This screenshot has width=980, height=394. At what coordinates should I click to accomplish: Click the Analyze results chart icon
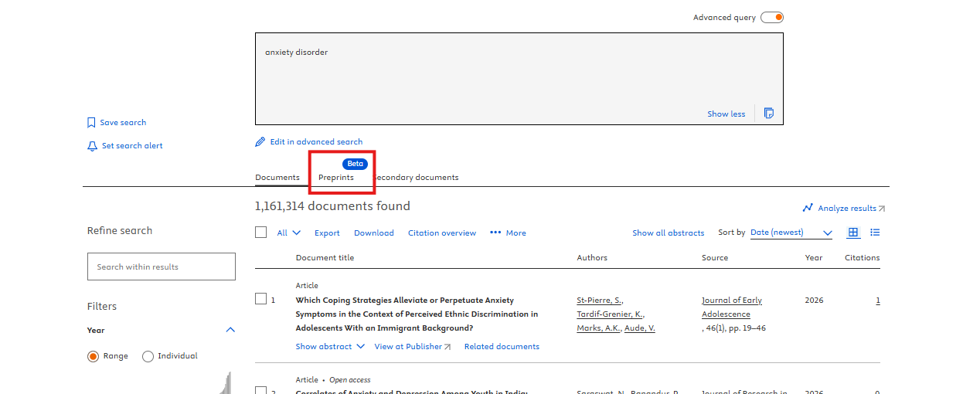click(x=808, y=208)
